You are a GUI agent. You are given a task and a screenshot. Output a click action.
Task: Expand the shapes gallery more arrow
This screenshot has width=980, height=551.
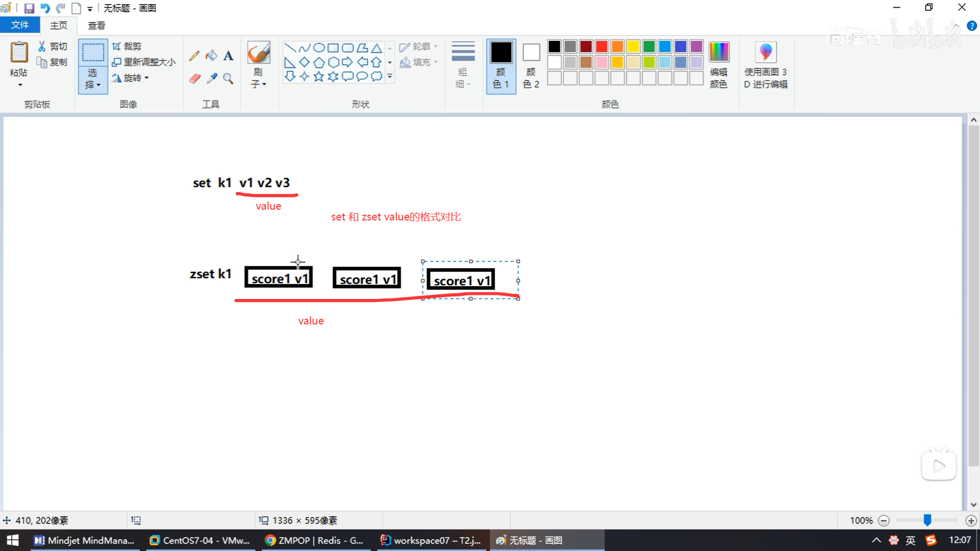pyautogui.click(x=389, y=77)
